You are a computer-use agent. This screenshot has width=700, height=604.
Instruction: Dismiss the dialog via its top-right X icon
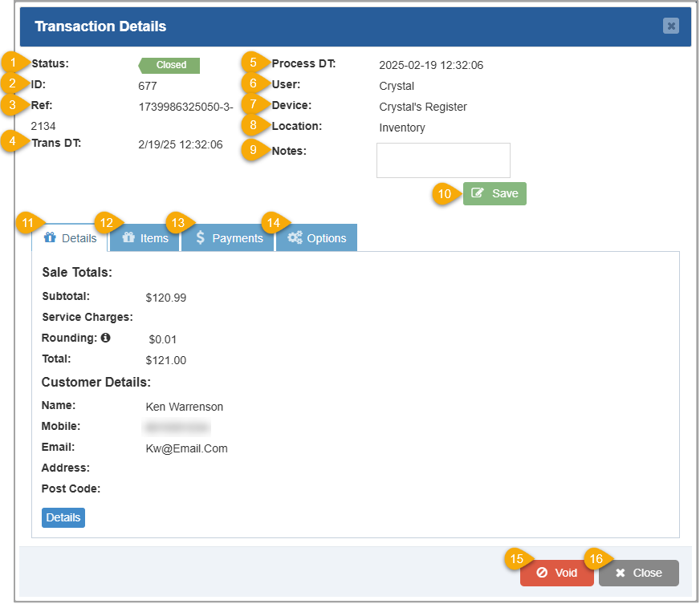coord(671,26)
